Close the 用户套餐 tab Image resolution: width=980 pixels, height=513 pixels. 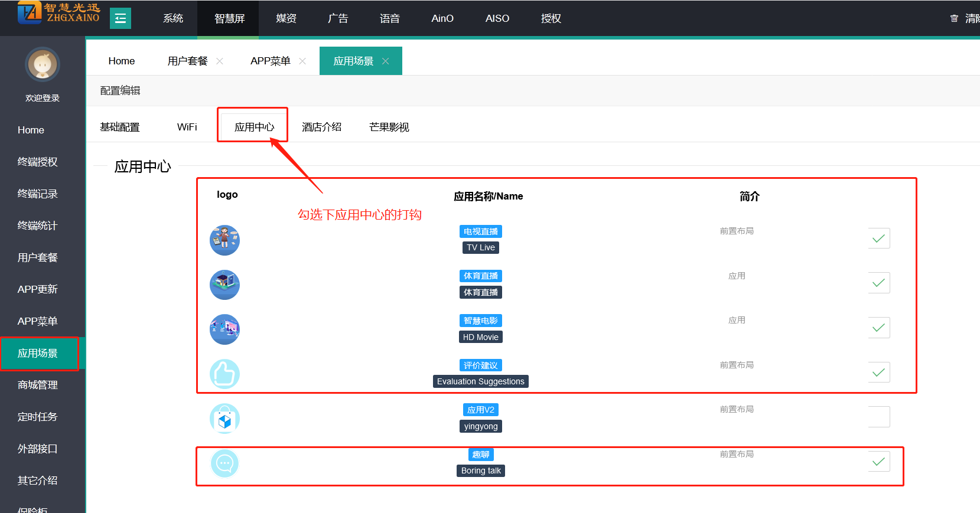(x=220, y=61)
